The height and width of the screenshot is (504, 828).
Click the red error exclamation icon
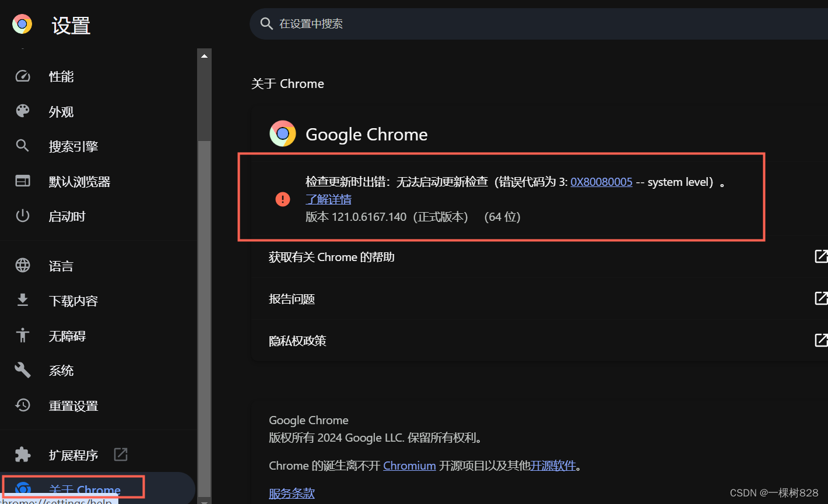click(283, 199)
